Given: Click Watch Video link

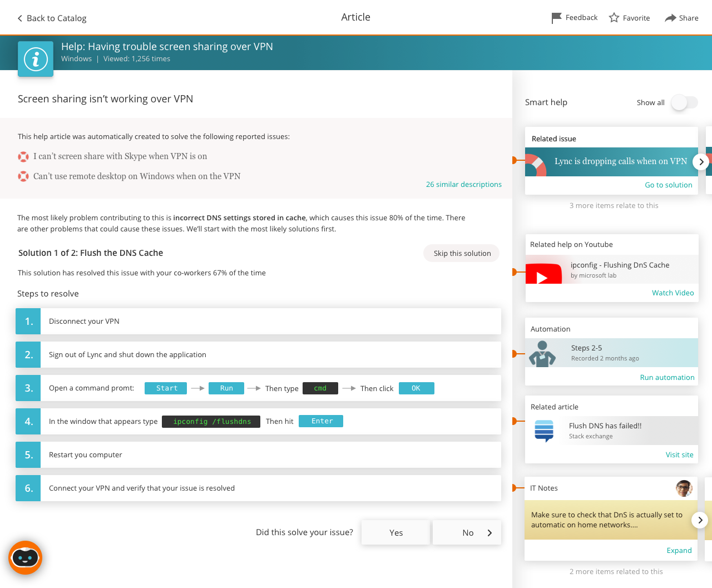Looking at the screenshot, I should [673, 293].
